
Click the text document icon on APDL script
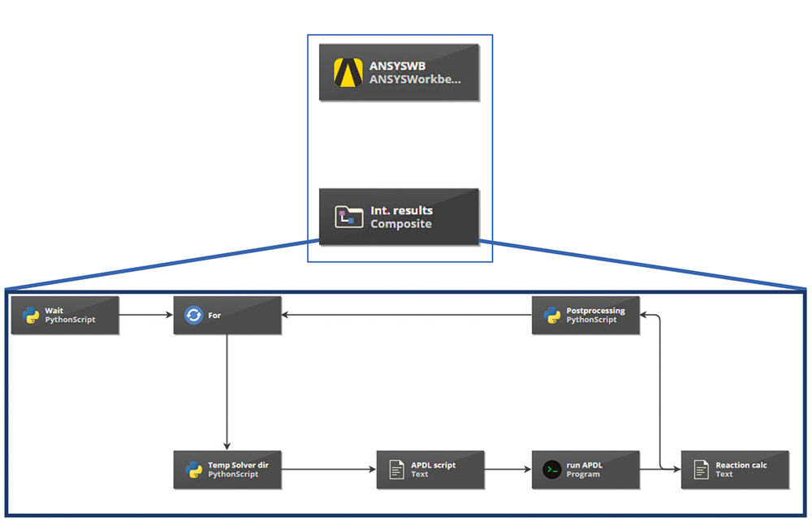396,470
